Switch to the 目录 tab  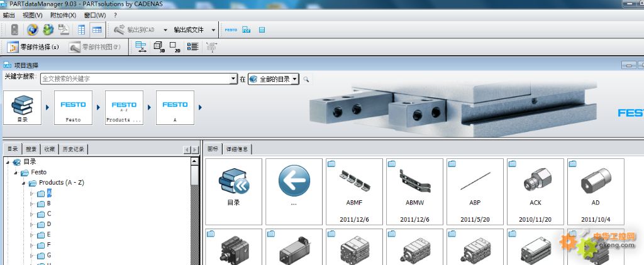coord(13,149)
